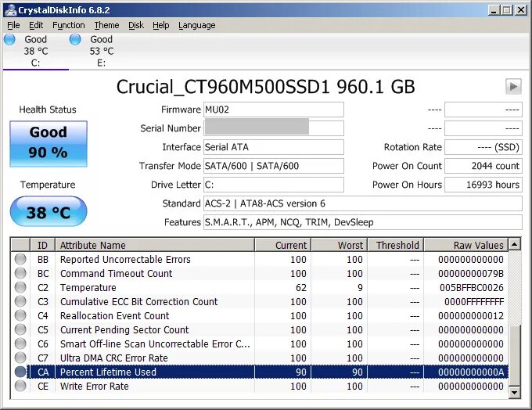The height and width of the screenshot is (410, 532).
Task: Select the Percent Lifetime Used row text
Action: click(x=108, y=372)
